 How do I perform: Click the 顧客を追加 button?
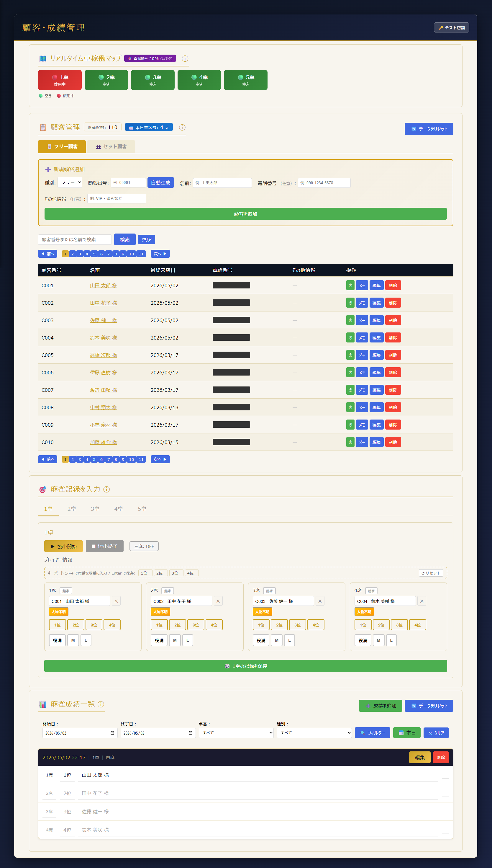[245, 214]
